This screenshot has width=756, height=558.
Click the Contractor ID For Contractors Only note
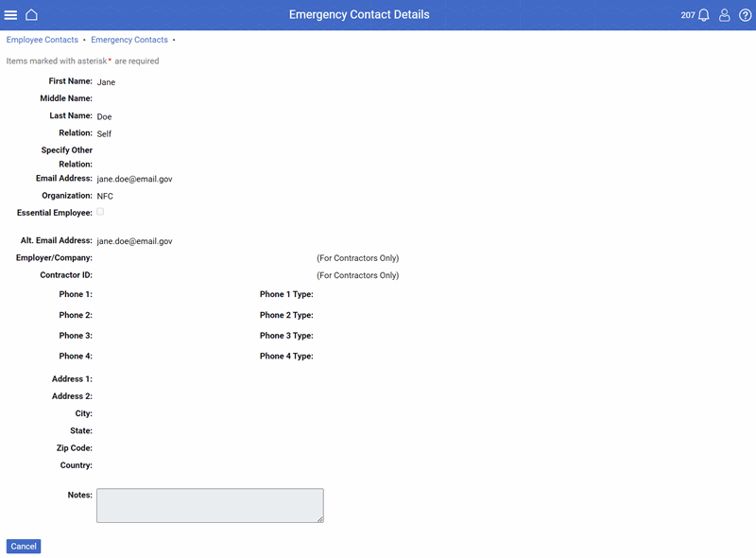pyautogui.click(x=358, y=275)
